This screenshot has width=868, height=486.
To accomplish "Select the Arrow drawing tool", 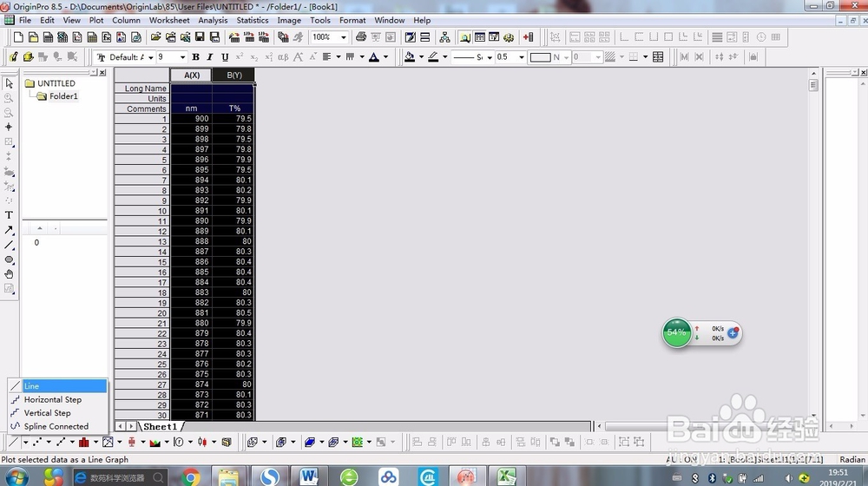I will (9, 230).
